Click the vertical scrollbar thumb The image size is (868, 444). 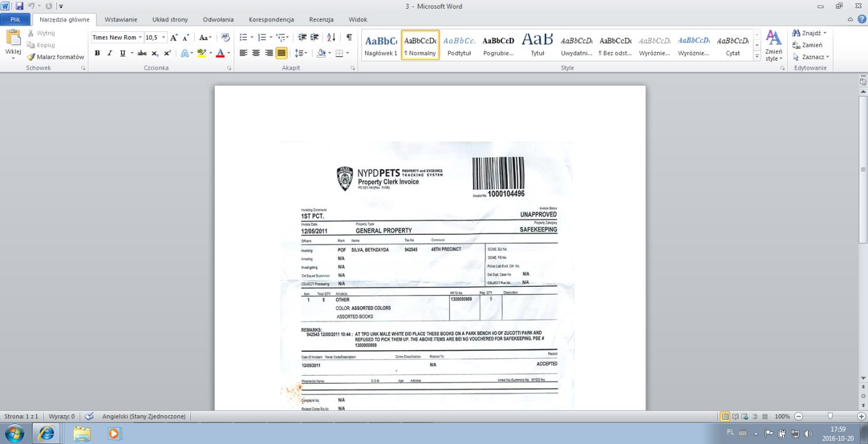click(864, 169)
